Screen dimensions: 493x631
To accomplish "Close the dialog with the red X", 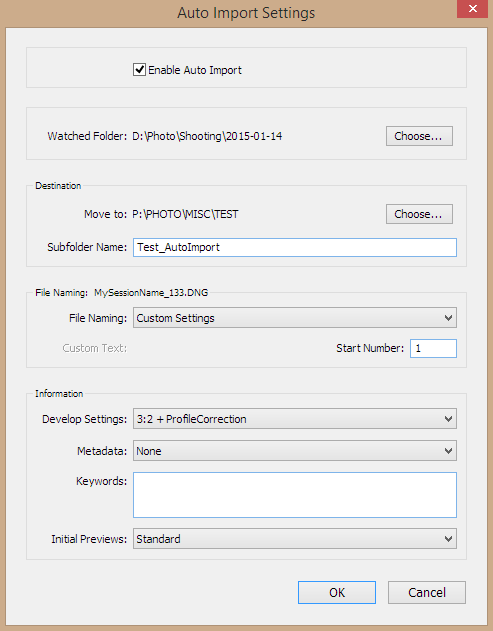I will [x=472, y=8].
